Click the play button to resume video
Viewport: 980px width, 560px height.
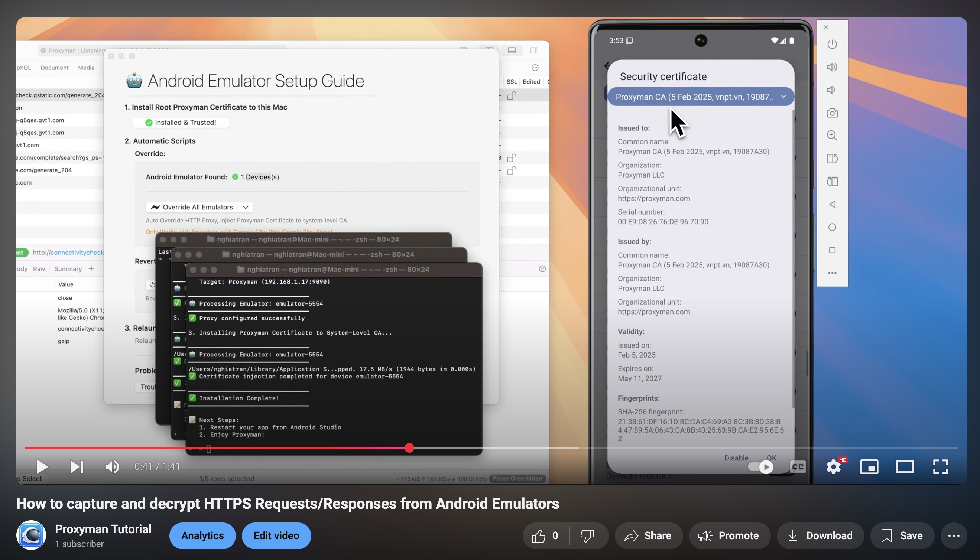42,466
